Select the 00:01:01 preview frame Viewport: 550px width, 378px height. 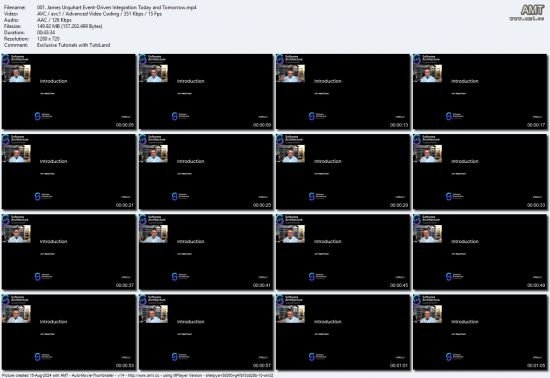[x=343, y=332]
